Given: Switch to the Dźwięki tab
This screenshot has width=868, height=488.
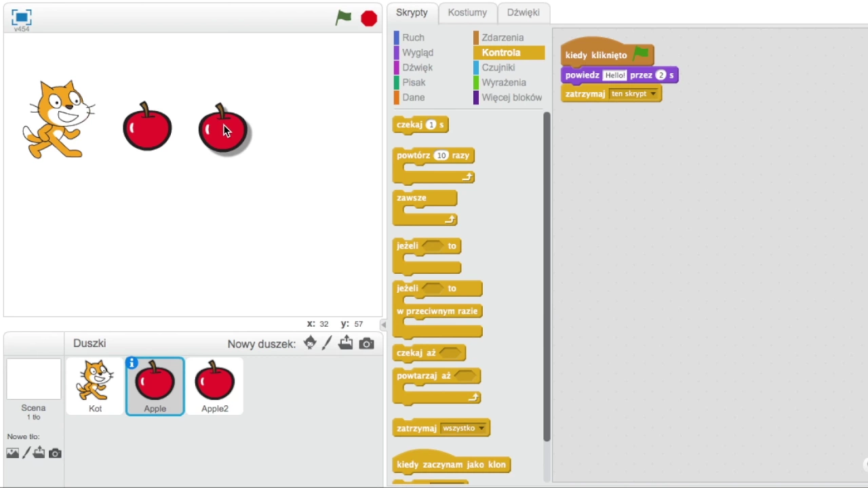Looking at the screenshot, I should [x=524, y=12].
